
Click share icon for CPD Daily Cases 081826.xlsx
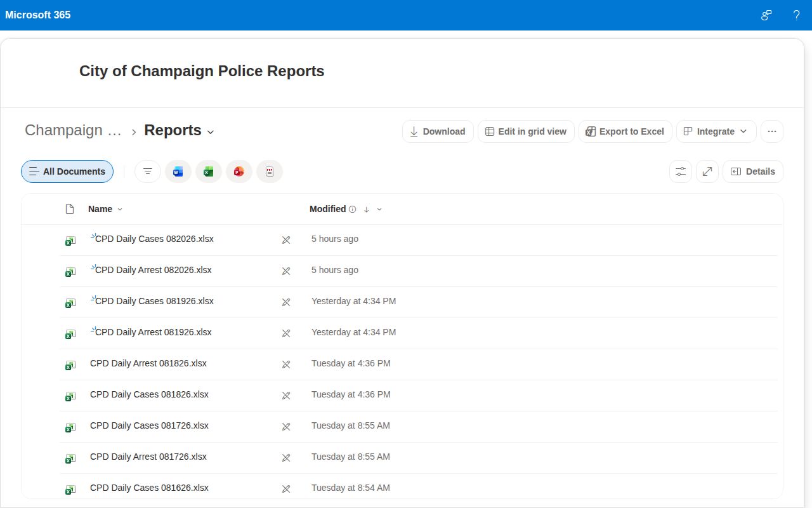click(x=286, y=396)
